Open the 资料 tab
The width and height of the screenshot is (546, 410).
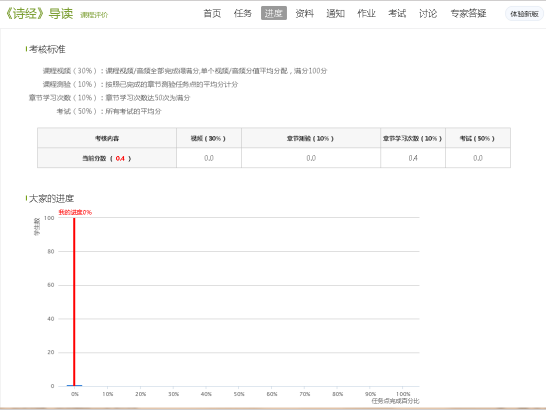click(x=305, y=14)
